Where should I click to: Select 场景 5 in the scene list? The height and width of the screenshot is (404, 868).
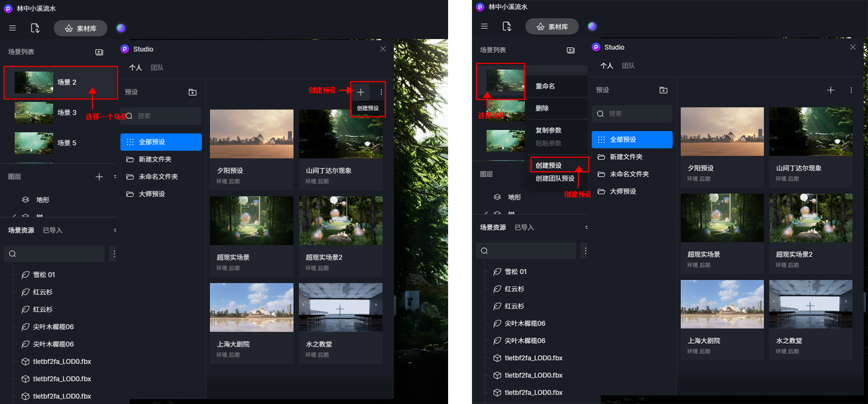pyautogui.click(x=61, y=143)
